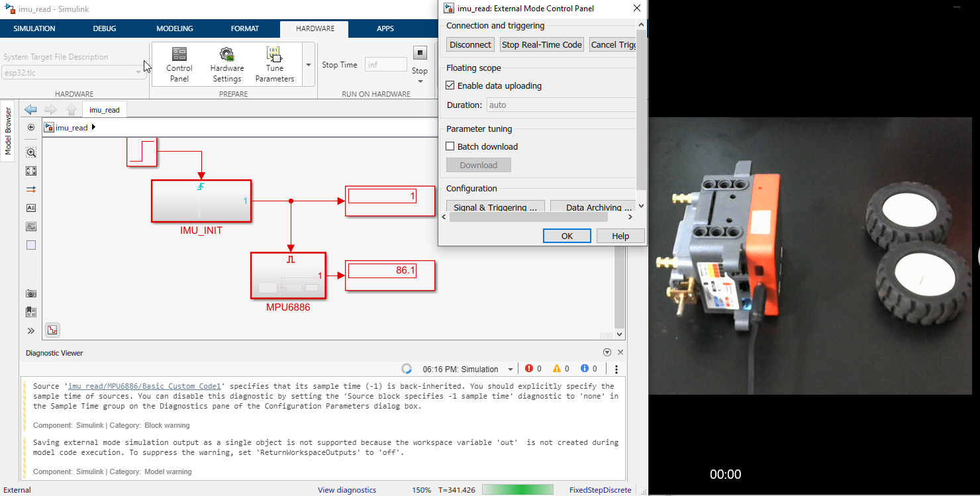This screenshot has width=980, height=496.
Task: Click the Step source block on the canvas
Action: [142, 152]
